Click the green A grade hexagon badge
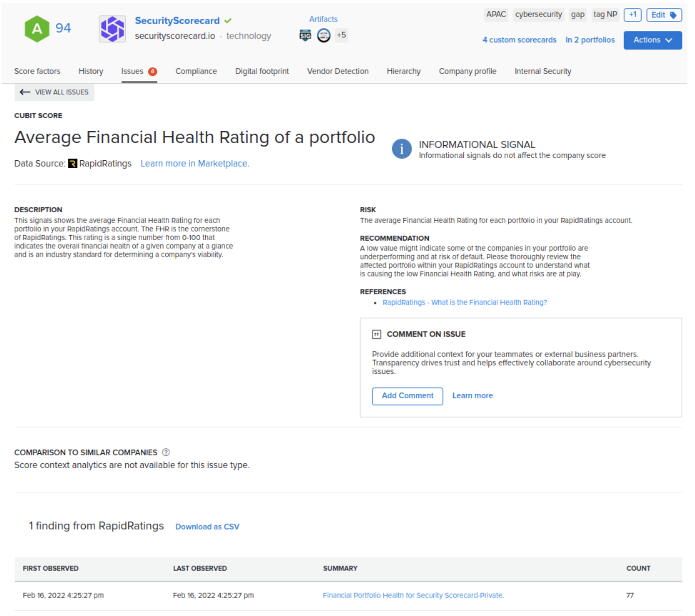Image resolution: width=695 pixels, height=616 pixels. tap(37, 28)
